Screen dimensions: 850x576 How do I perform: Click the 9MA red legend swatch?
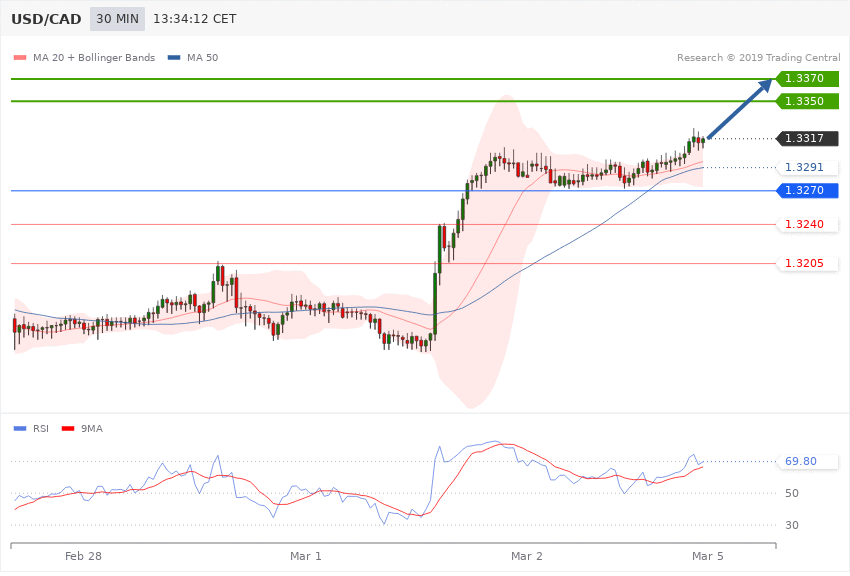coord(68,429)
